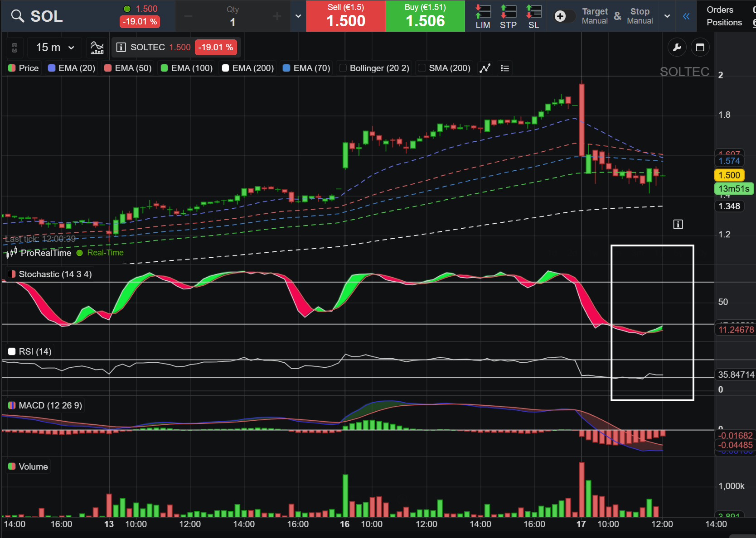Select the STP stop order icon
756x538 pixels.
(x=508, y=16)
